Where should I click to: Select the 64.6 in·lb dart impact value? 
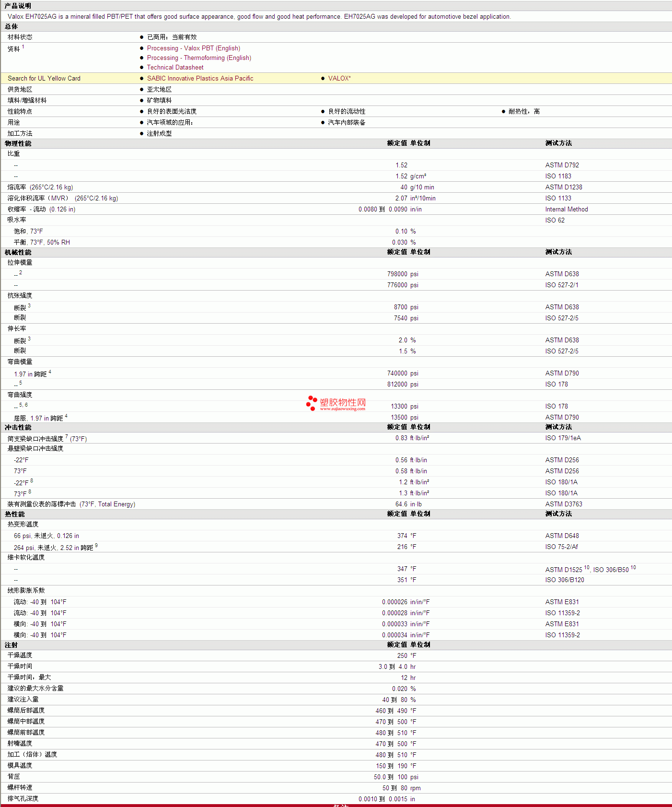(x=408, y=504)
